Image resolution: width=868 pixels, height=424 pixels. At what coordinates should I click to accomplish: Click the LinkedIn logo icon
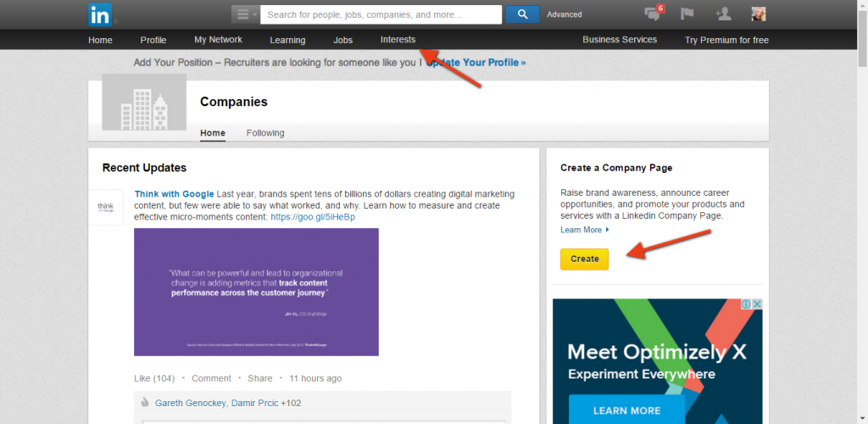click(x=100, y=14)
